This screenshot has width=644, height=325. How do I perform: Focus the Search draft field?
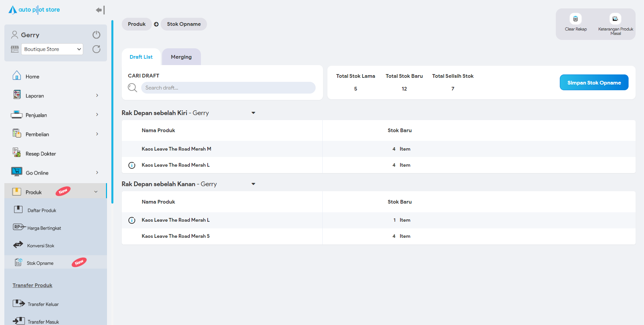point(228,88)
